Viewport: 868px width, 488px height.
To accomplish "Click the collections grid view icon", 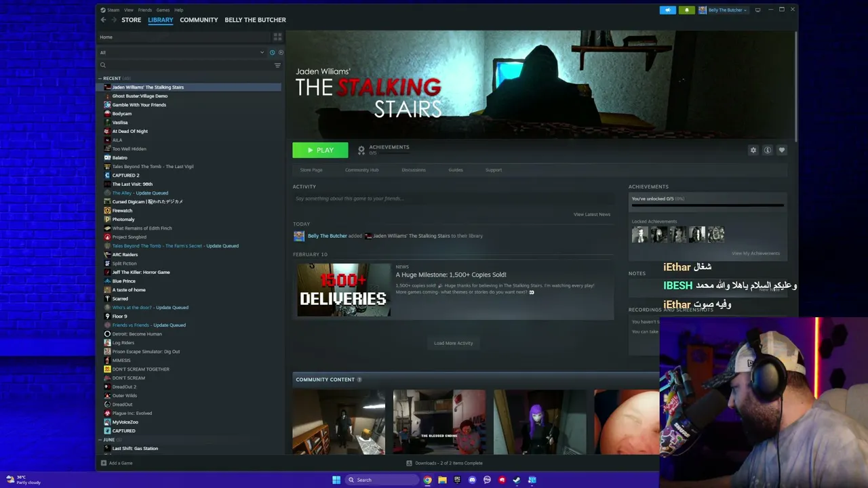I will click(x=277, y=37).
